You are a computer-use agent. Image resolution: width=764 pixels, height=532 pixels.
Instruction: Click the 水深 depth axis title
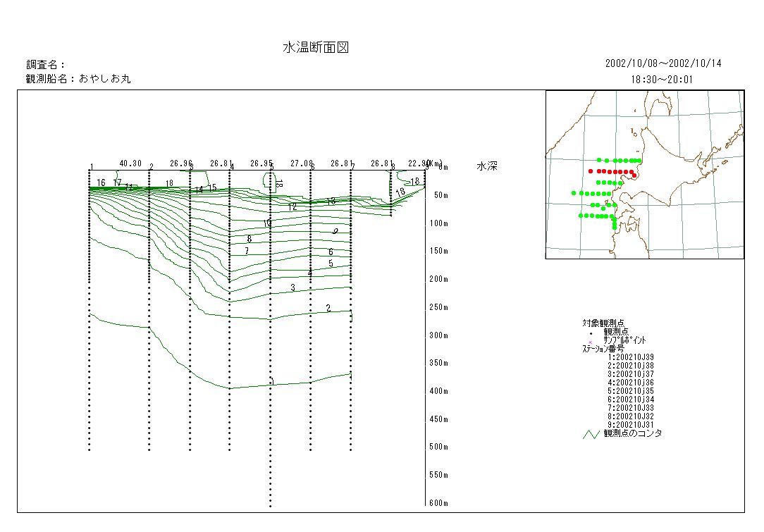[487, 167]
